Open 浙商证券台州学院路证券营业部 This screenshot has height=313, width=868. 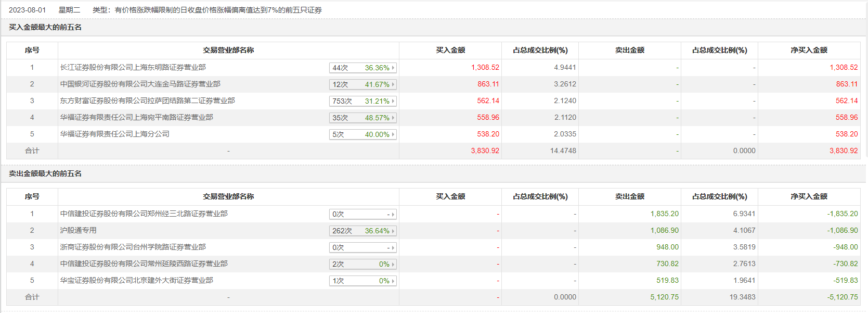pos(133,247)
